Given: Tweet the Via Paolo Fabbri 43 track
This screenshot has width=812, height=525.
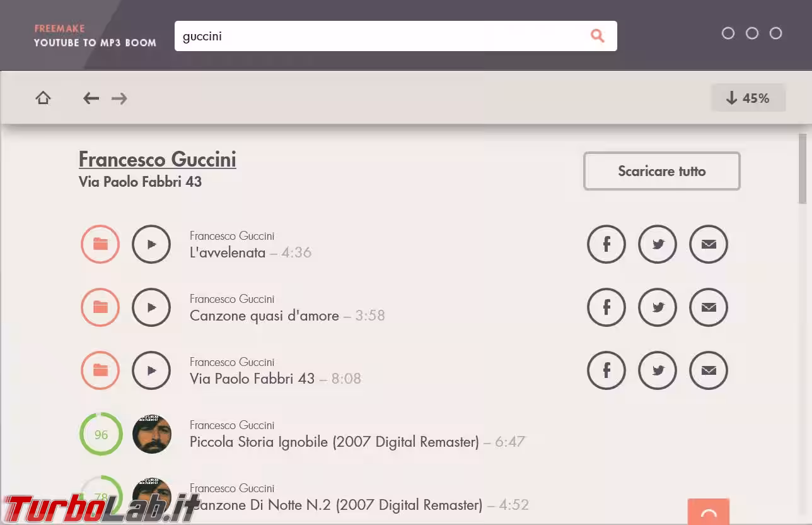Looking at the screenshot, I should tap(658, 370).
